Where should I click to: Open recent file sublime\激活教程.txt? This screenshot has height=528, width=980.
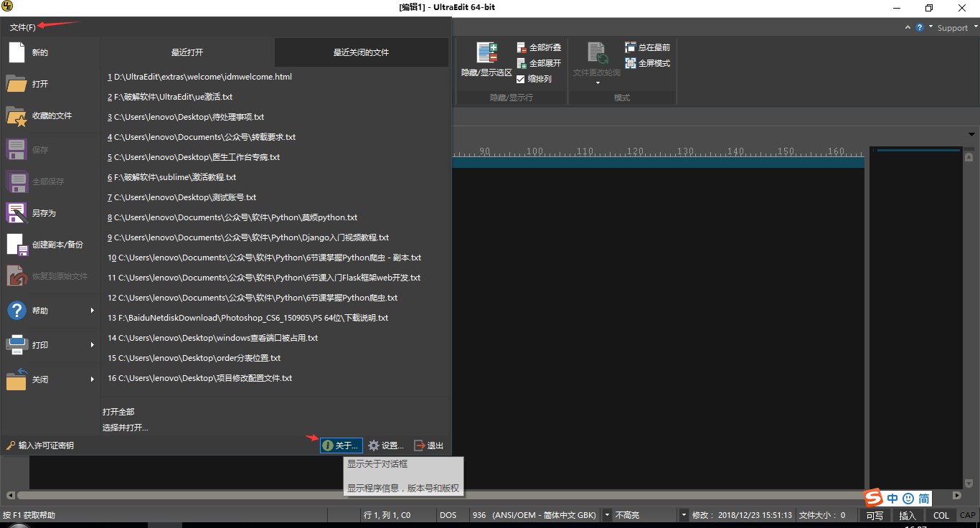click(x=171, y=177)
